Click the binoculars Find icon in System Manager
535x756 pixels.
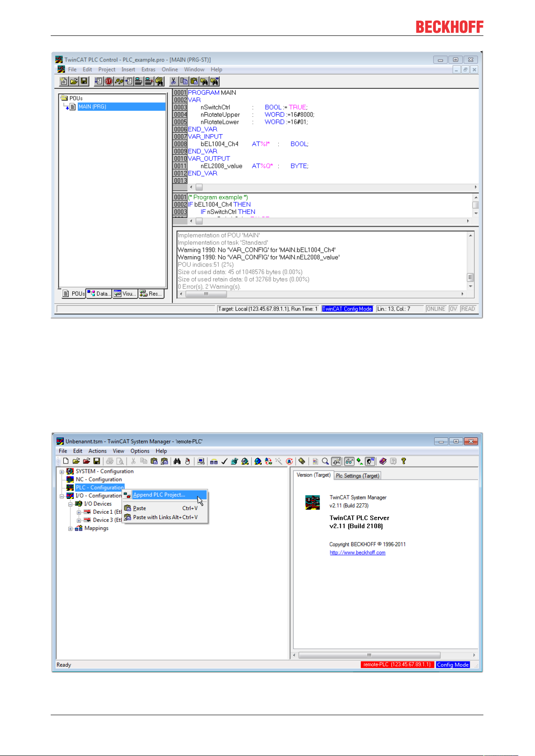point(177,461)
